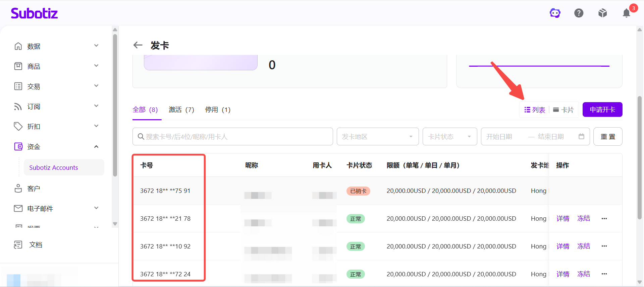Click the 交易 list icon in sidebar
Image resolution: width=644 pixels, height=287 pixels.
(18, 86)
